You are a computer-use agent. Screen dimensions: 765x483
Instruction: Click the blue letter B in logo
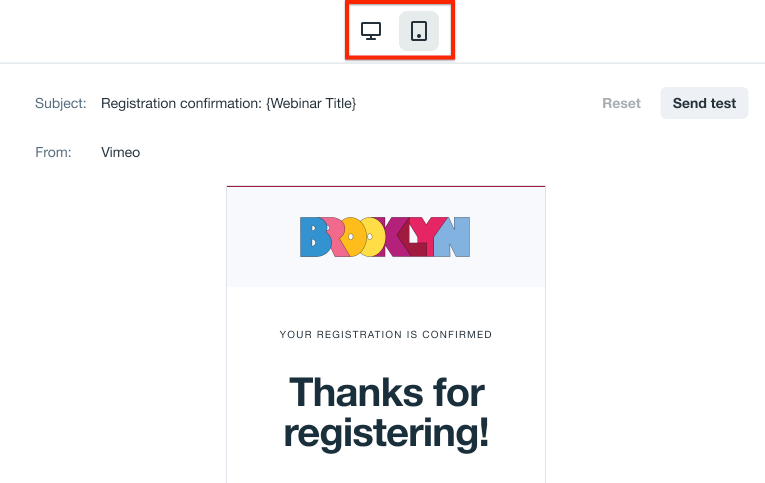pyautogui.click(x=315, y=237)
